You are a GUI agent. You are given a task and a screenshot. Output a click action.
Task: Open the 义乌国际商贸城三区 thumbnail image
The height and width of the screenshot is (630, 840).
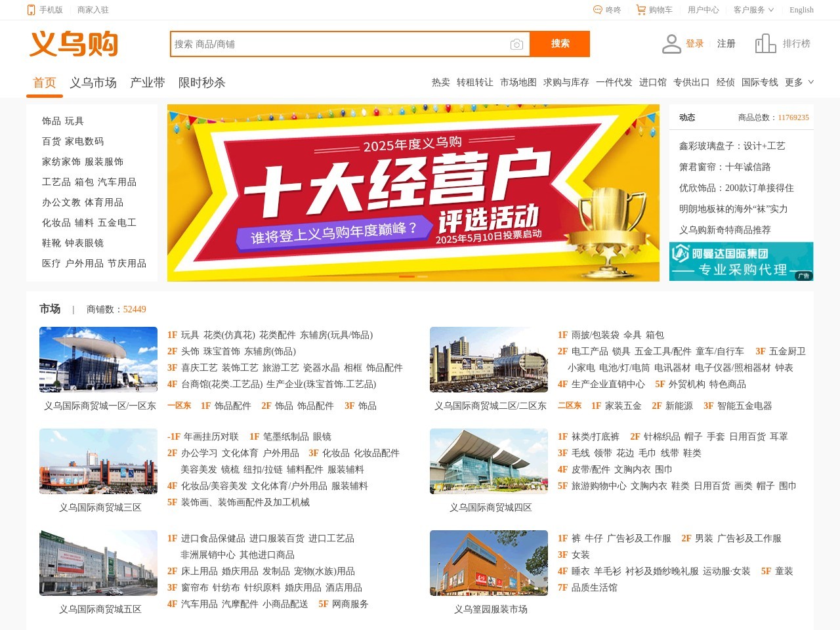click(x=98, y=461)
